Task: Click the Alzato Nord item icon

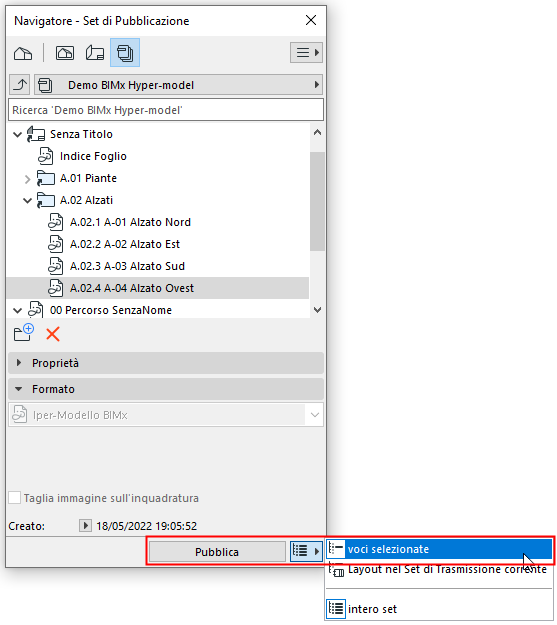Action: click(55, 222)
